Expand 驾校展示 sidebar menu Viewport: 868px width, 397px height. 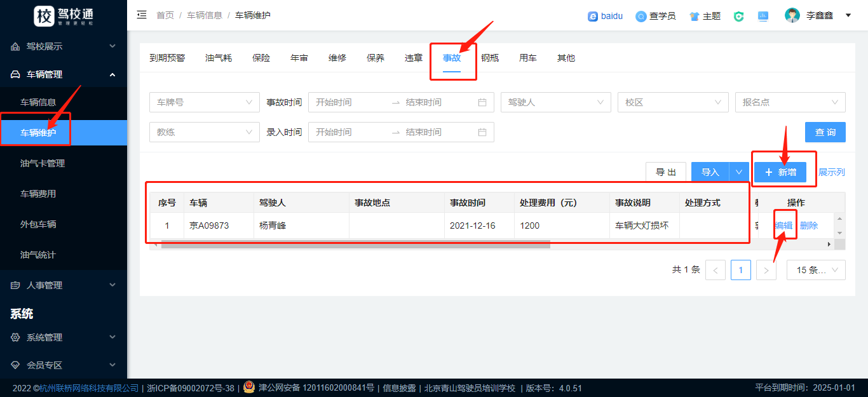64,46
